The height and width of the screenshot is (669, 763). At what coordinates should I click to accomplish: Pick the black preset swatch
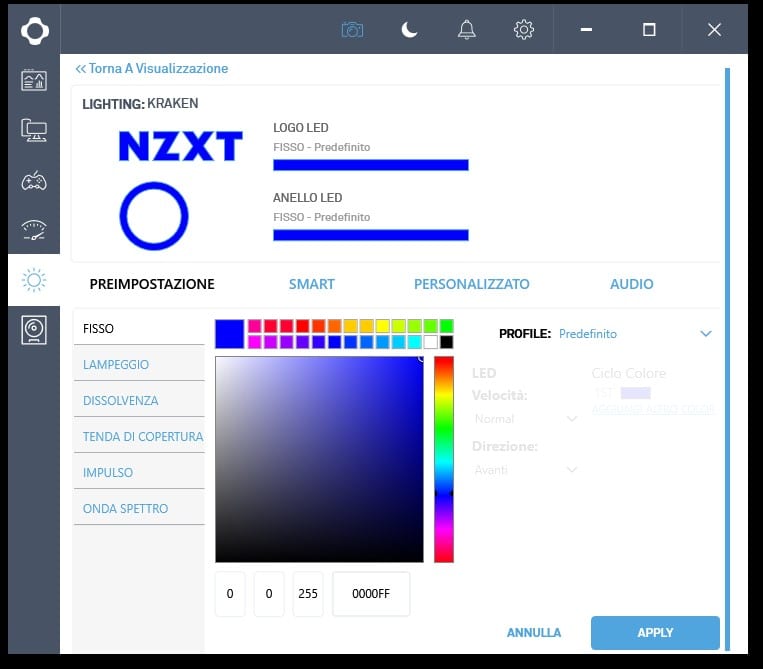click(x=446, y=342)
